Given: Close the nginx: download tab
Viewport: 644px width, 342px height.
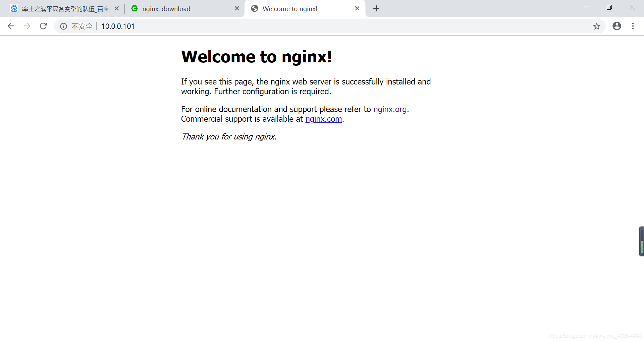Looking at the screenshot, I should click(237, 9).
